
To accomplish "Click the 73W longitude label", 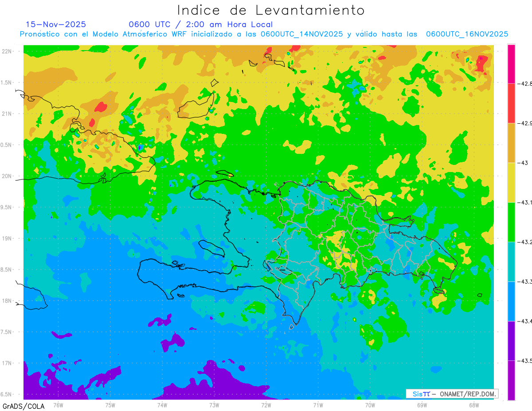I will 214,405.
